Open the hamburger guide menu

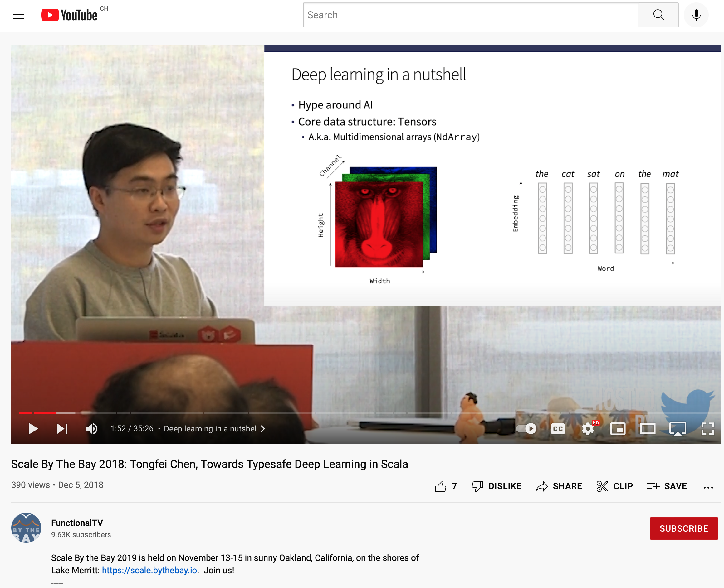[x=19, y=15]
